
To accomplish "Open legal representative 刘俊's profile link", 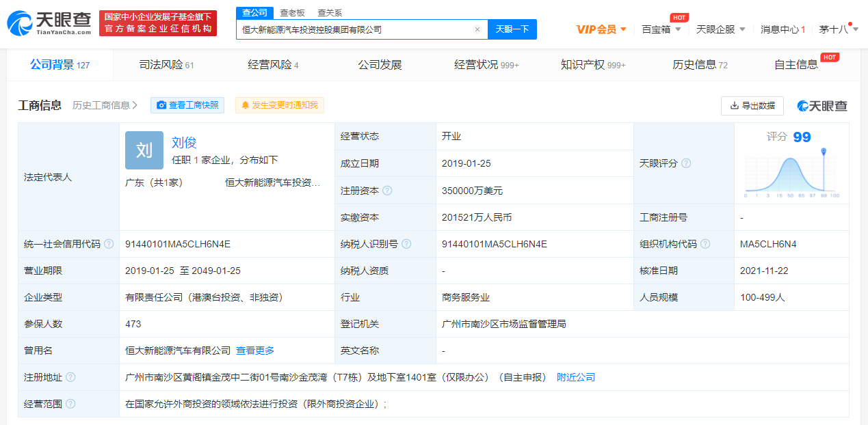I will tap(184, 142).
